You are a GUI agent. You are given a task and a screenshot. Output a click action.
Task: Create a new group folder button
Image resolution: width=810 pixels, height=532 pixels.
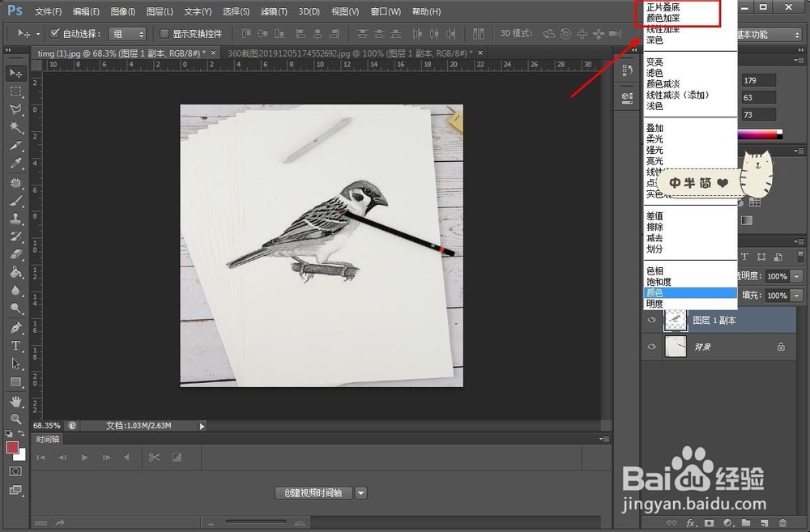click(x=745, y=523)
